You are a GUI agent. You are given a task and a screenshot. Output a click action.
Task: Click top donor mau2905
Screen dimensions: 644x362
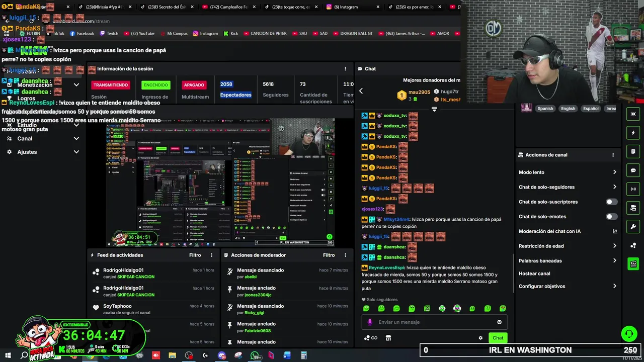coord(419,93)
